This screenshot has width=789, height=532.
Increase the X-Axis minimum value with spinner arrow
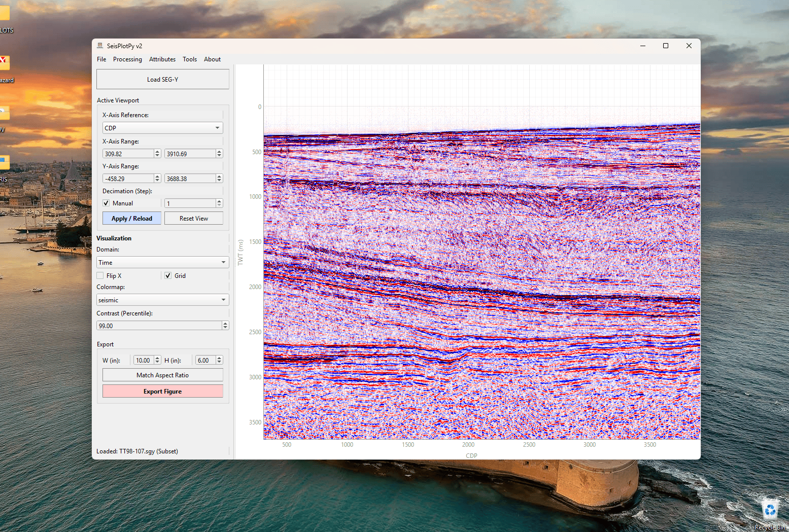coord(157,152)
